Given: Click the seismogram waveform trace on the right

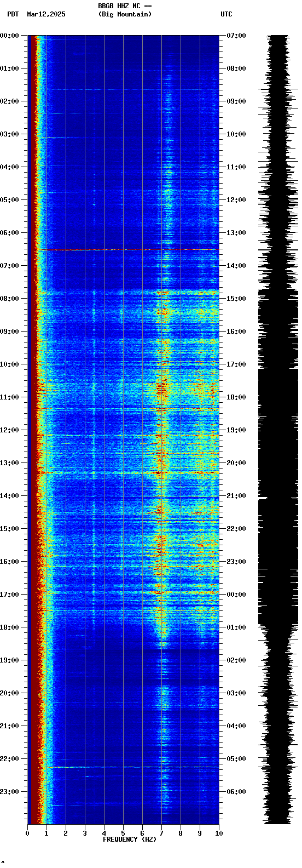Looking at the screenshot, I should (278, 430).
